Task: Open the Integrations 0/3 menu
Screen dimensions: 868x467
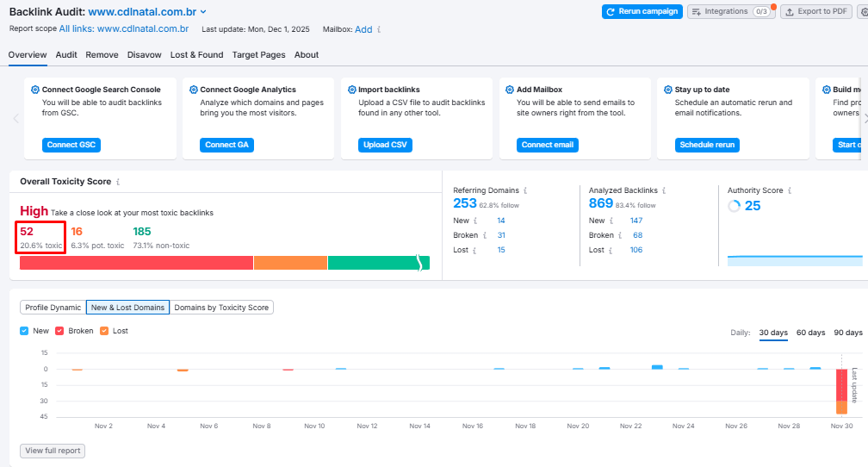Action: (730, 11)
